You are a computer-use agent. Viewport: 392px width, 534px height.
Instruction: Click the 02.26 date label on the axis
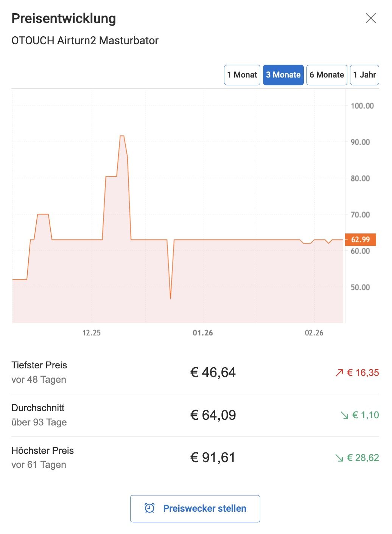pyautogui.click(x=314, y=333)
